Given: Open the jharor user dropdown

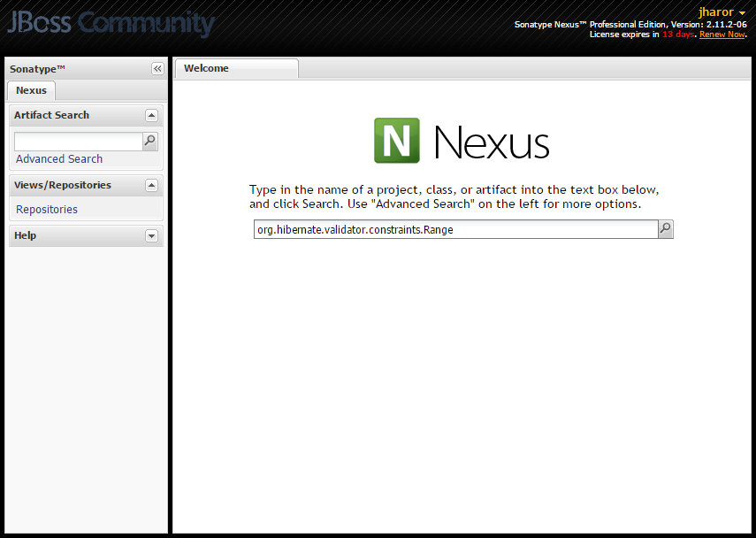Looking at the screenshot, I should [722, 12].
